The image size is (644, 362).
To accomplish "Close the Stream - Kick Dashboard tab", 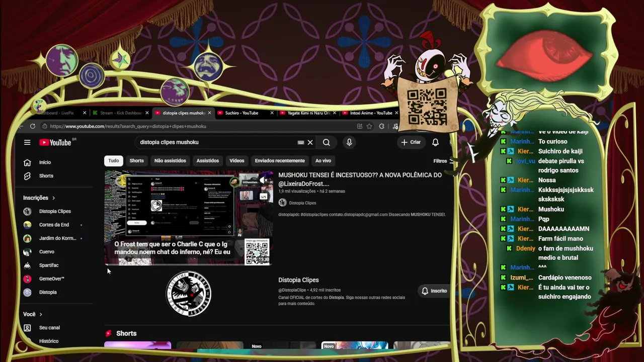I will click(x=147, y=113).
